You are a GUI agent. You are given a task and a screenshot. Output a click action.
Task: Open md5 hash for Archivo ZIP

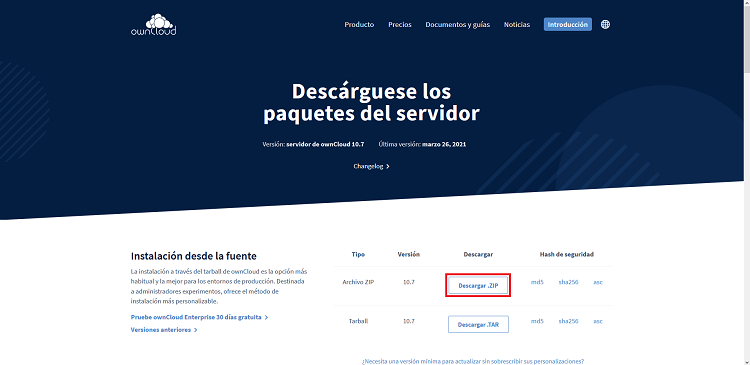(537, 282)
